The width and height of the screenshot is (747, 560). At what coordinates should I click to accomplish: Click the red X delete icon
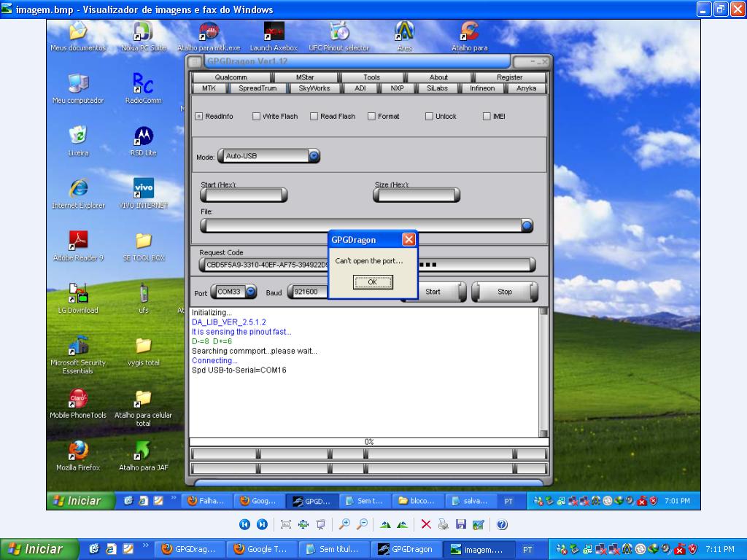426,524
